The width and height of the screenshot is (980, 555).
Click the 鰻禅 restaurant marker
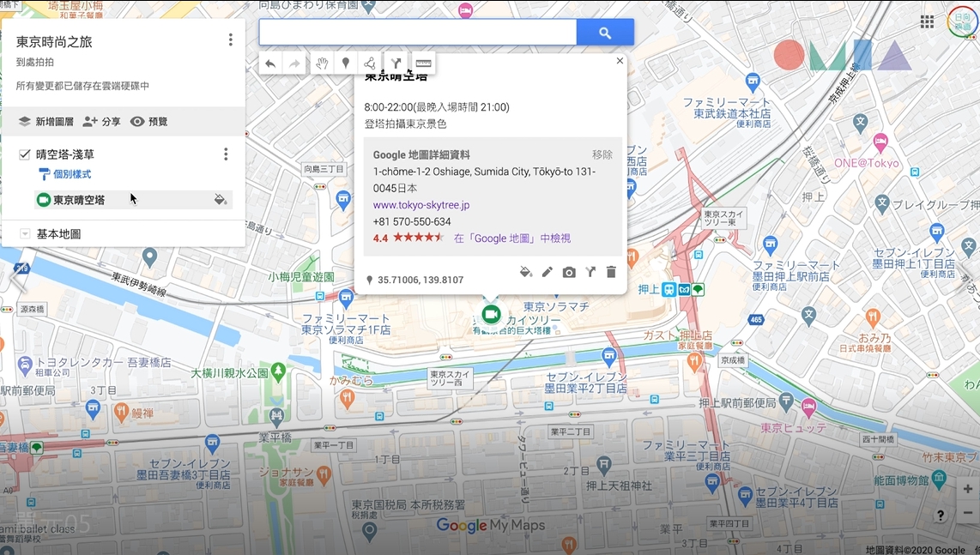(x=122, y=411)
